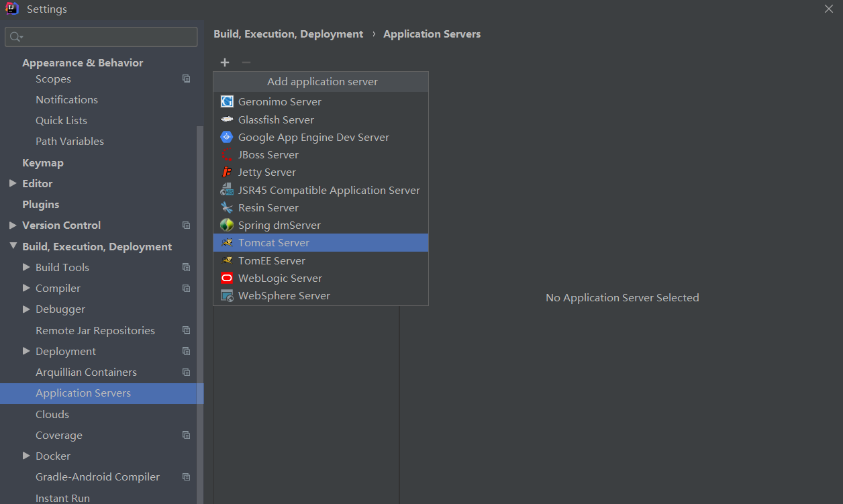Expand the Version Control section
The height and width of the screenshot is (504, 843).
coord(13,225)
